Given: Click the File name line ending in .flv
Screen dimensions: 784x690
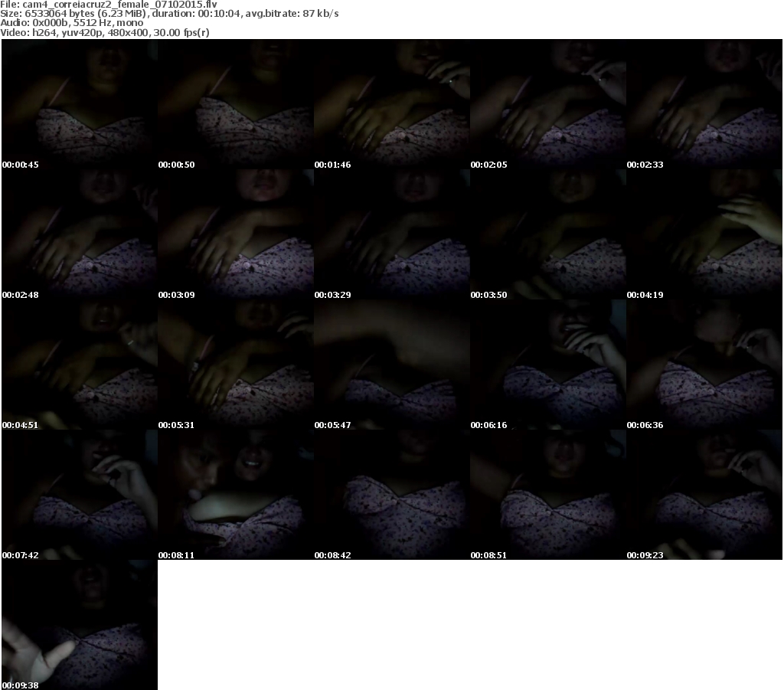Looking at the screenshot, I should point(109,5).
